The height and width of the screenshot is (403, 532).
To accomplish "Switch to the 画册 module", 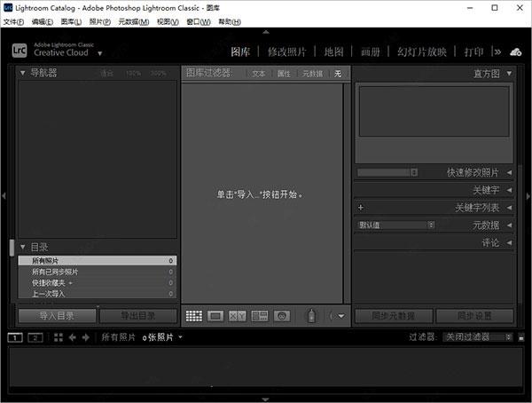I will [x=370, y=52].
